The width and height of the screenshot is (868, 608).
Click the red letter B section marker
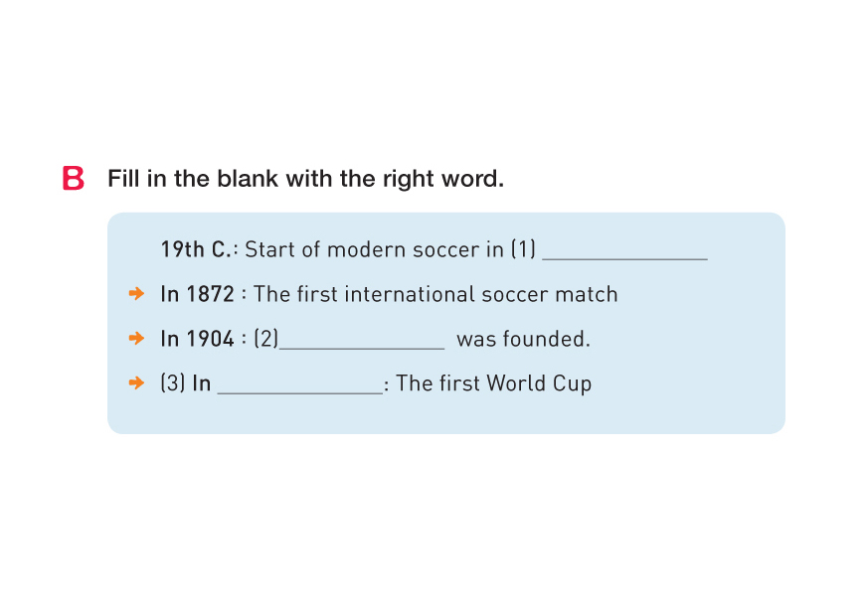coord(73,179)
